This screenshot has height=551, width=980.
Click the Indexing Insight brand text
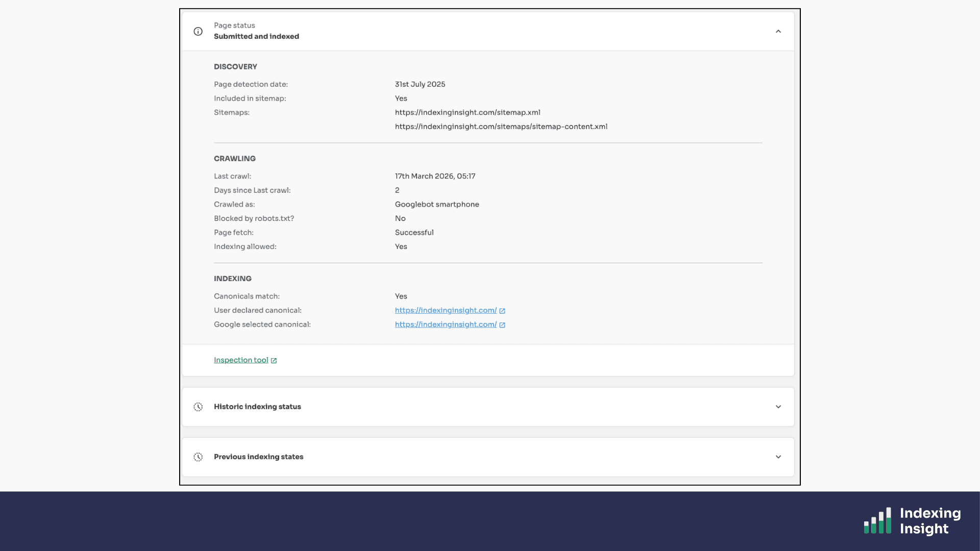pyautogui.click(x=929, y=520)
